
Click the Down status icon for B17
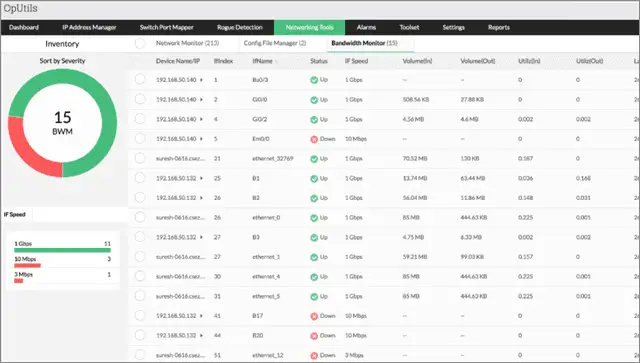[x=314, y=316]
